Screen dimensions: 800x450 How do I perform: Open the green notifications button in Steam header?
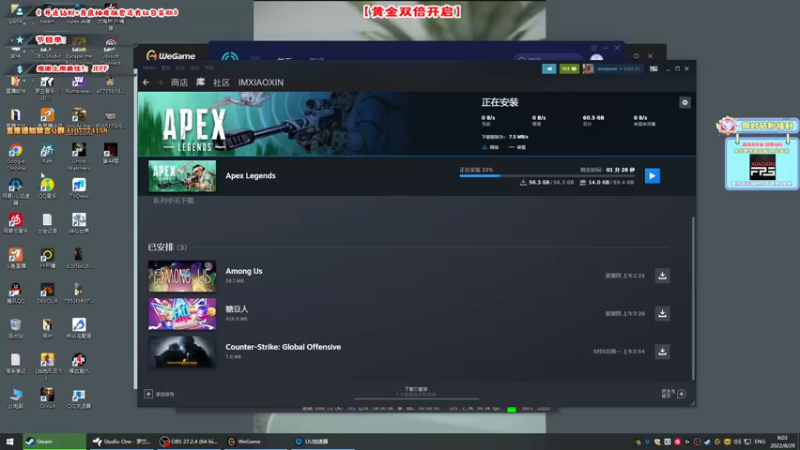[x=569, y=68]
